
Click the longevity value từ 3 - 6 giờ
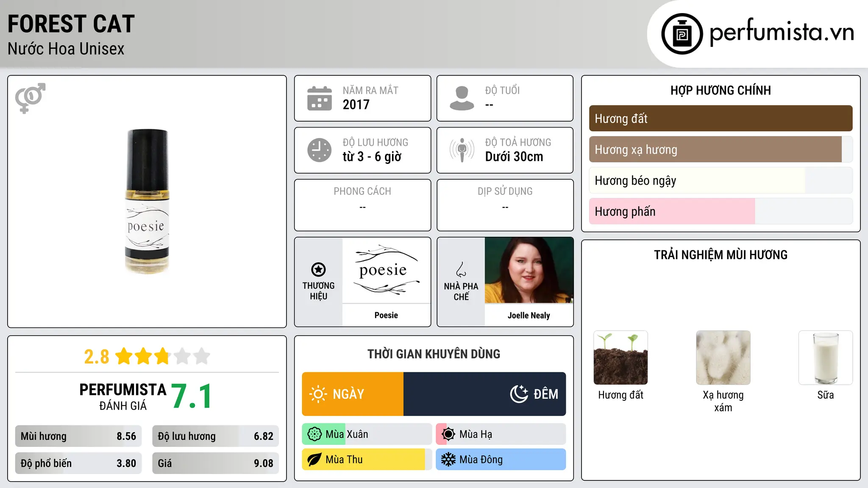[372, 157]
